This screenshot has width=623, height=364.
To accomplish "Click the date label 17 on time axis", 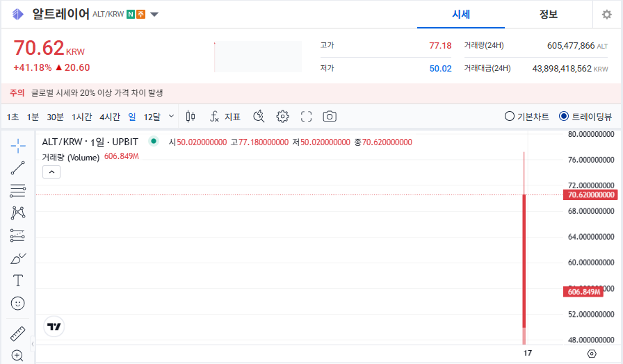I will point(528,354).
